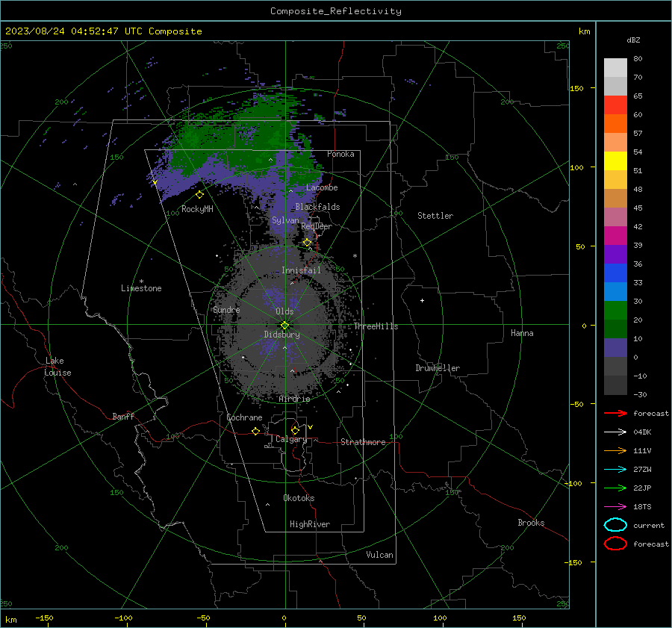Screen dimensions: 672x628
Task: Select the 80 dBZ light gray swatch
Action: click(615, 67)
